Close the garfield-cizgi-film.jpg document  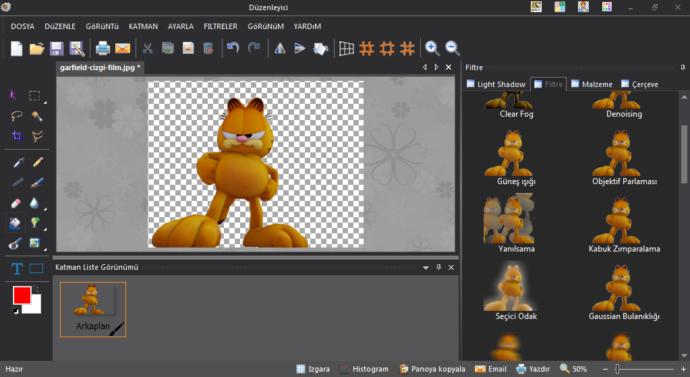point(448,67)
